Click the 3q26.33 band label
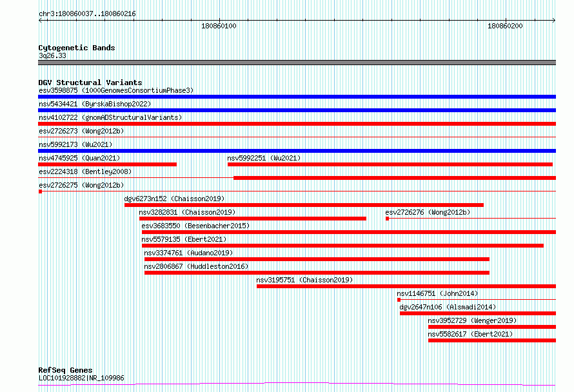Screen dimensions: 574x392 (x=52, y=55)
